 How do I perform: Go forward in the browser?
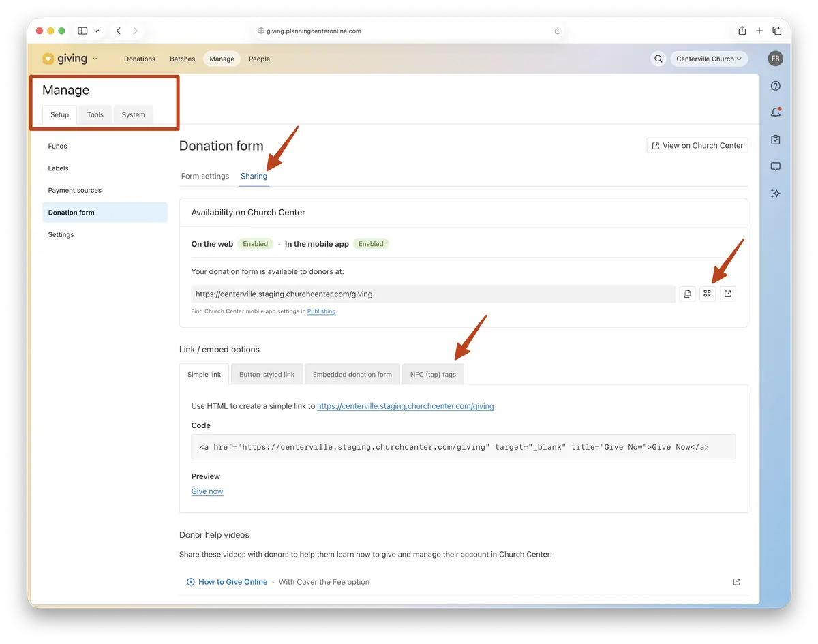click(136, 31)
